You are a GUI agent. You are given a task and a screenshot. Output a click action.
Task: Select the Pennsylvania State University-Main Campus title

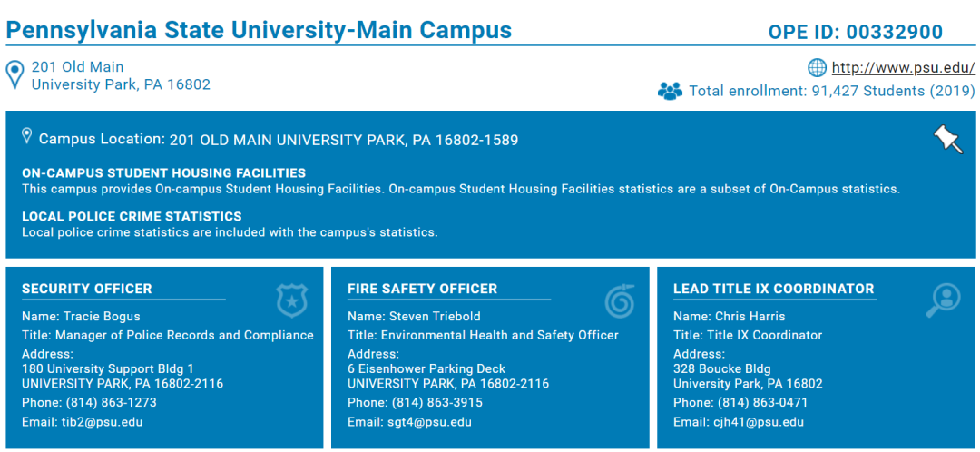(259, 30)
